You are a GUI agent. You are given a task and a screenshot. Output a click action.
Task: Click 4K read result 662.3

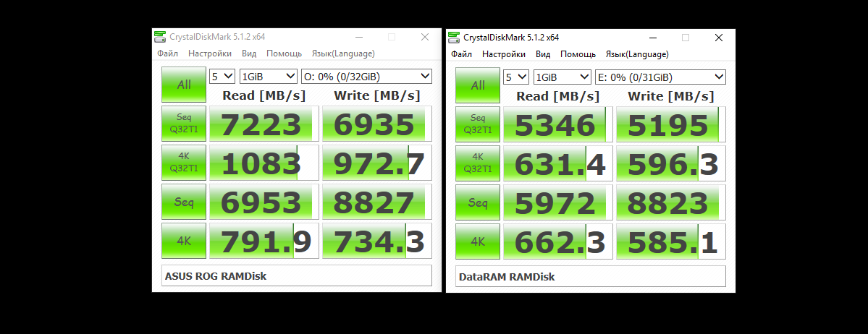558,241
